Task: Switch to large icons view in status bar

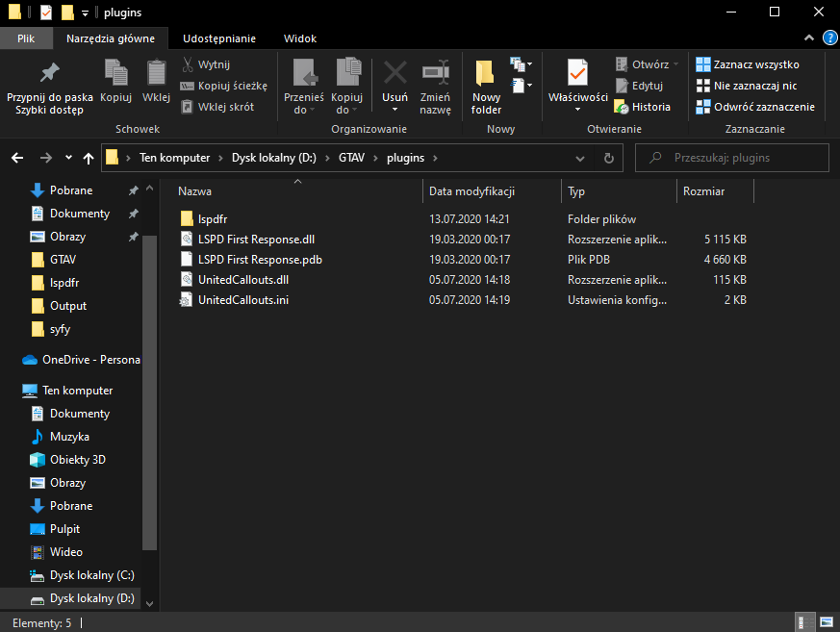Action: click(828, 623)
